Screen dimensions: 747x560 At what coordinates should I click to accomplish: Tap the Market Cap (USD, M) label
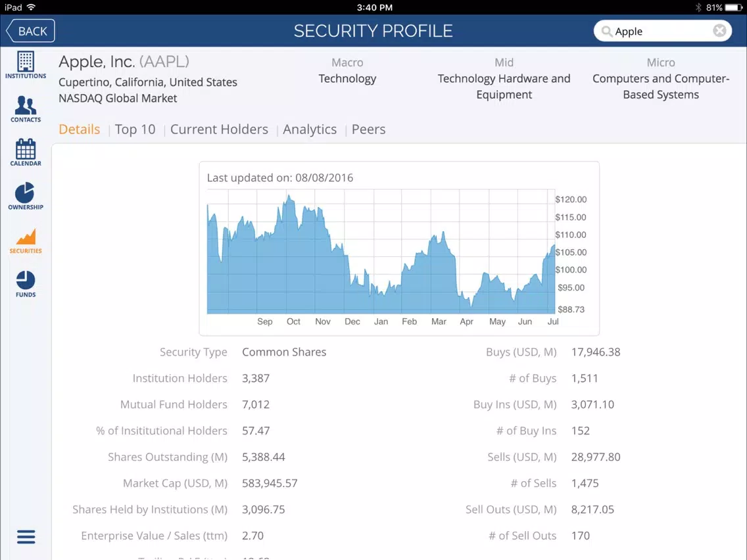(x=175, y=483)
